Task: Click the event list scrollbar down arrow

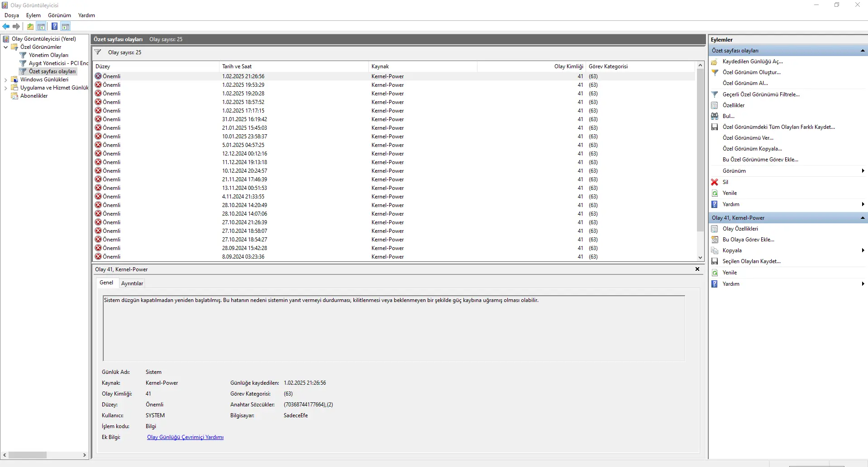Action: tap(700, 258)
